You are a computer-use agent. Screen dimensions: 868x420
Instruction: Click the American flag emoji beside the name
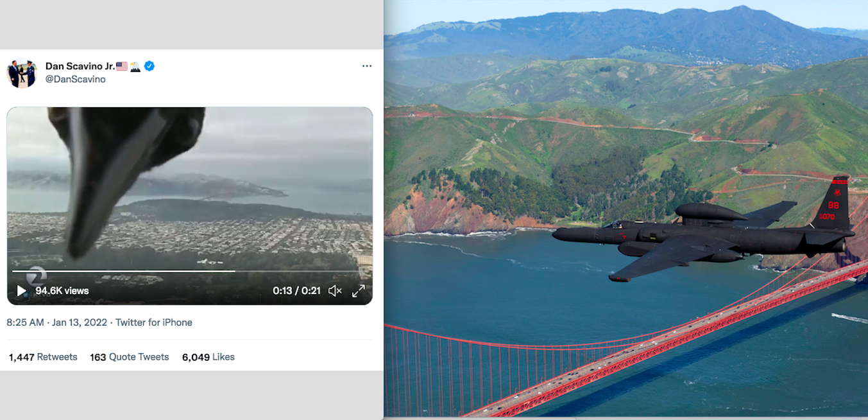122,66
